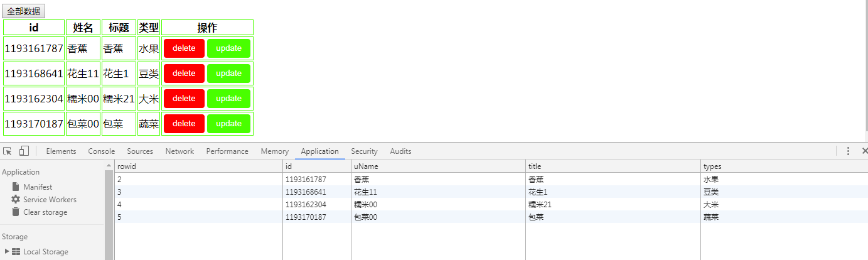
Task: Select database row with rowid 4
Action: 491,204
